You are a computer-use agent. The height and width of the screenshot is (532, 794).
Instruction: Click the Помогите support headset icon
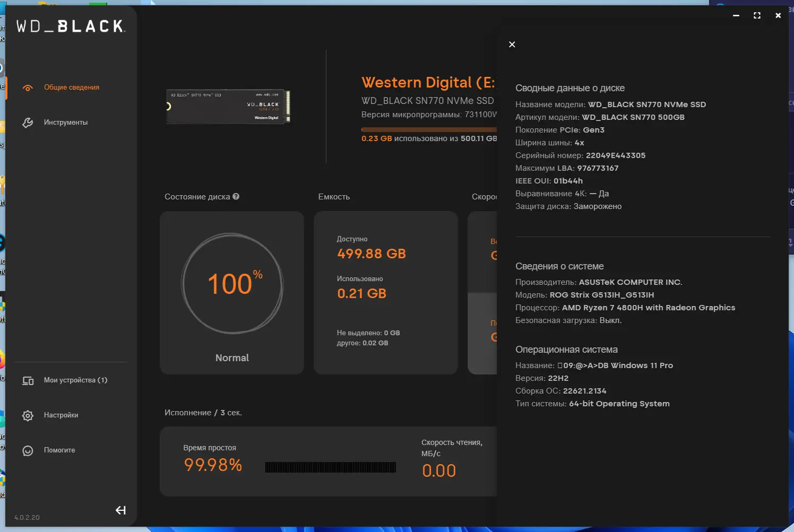coord(28,450)
